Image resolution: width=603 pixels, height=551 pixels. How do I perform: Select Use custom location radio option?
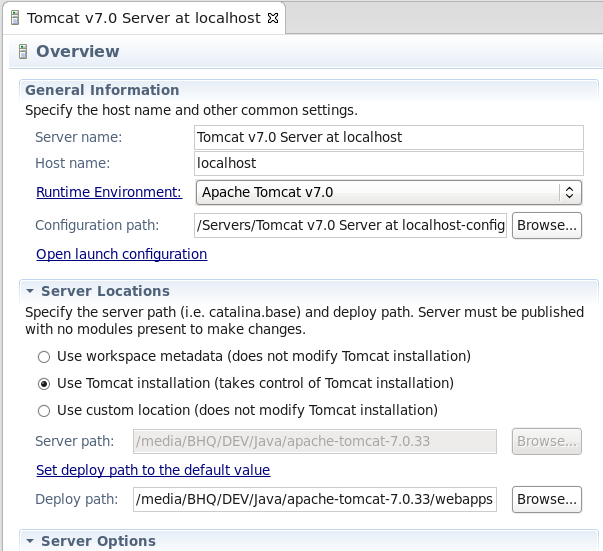43,410
